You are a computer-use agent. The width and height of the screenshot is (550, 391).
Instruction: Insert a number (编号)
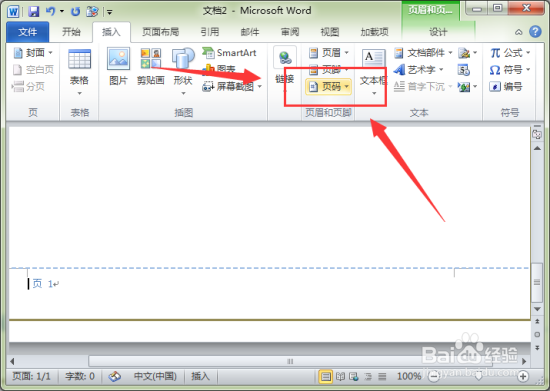[506, 86]
